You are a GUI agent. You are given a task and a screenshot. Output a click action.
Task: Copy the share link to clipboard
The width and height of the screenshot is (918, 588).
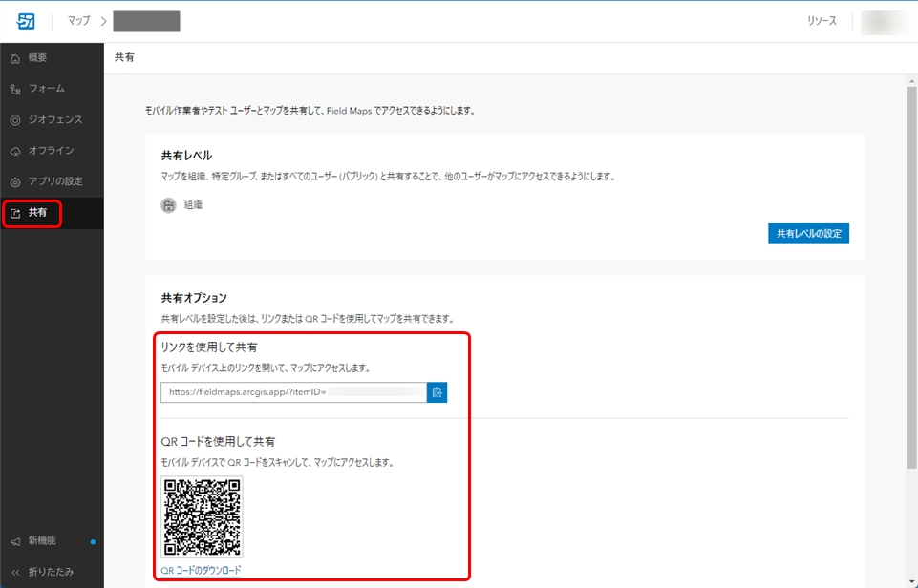437,392
